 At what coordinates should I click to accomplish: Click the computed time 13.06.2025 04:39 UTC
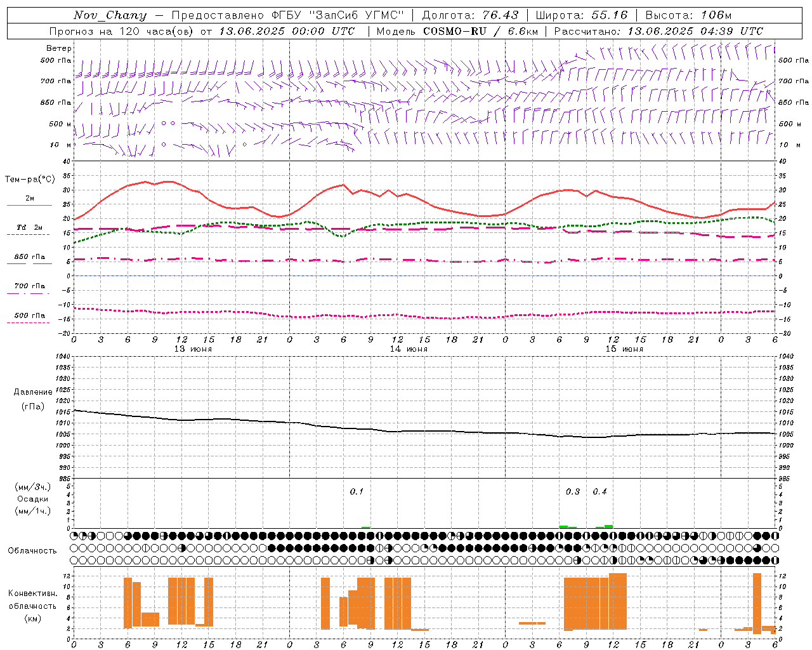[695, 31]
